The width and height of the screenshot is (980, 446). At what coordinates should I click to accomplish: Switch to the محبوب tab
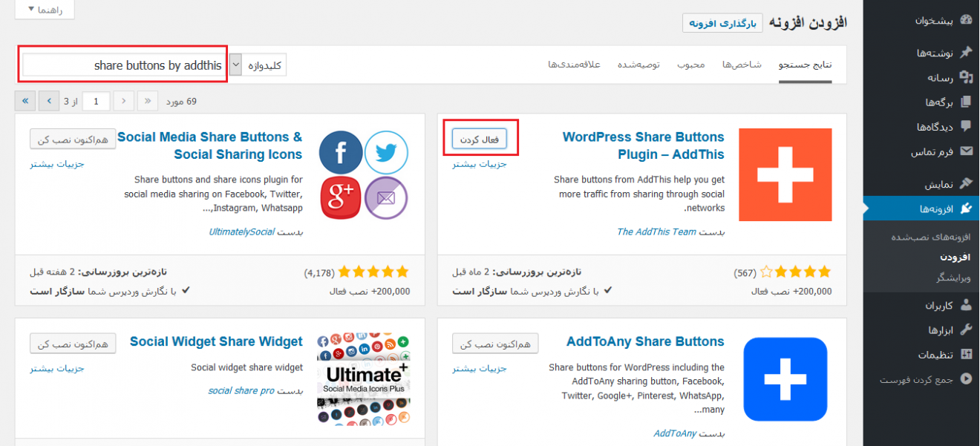692,65
